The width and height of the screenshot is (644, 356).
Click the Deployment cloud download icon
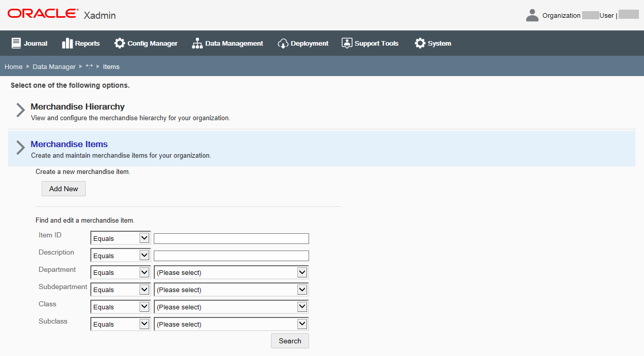point(283,43)
